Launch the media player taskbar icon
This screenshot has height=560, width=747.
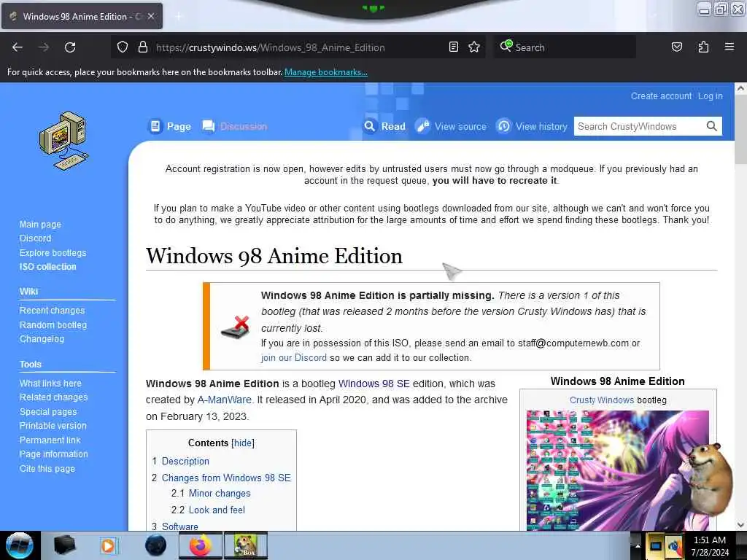[109, 545]
